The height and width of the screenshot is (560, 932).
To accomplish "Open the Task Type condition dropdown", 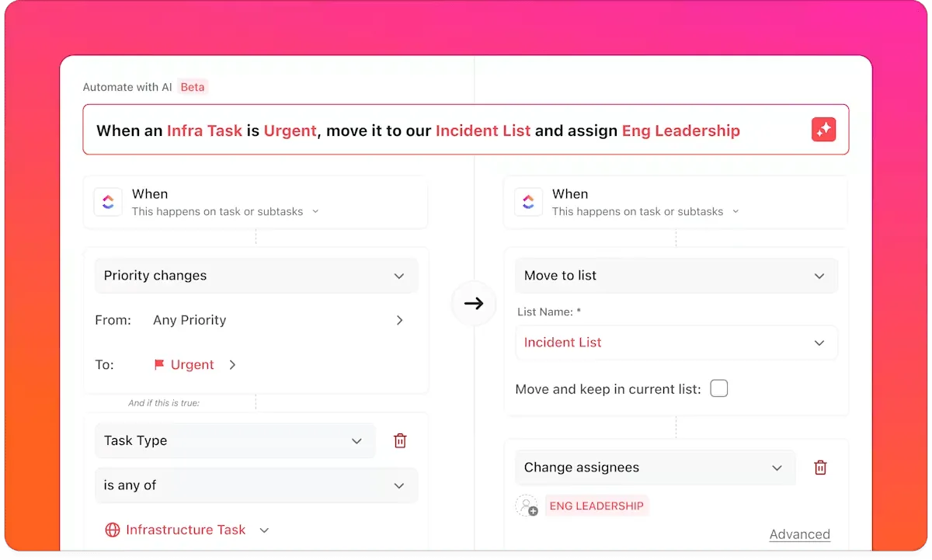I will tap(235, 440).
